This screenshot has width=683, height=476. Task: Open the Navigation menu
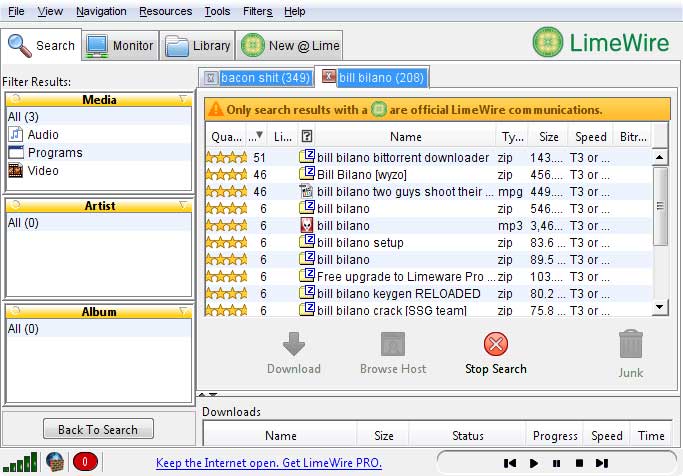[101, 11]
